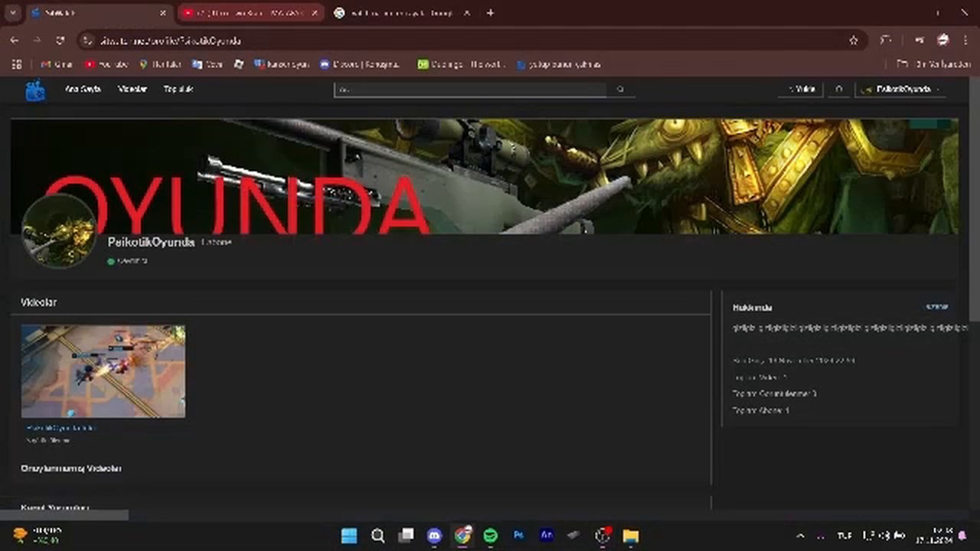
Task: Open the Ana Sayfa menu item
Action: coord(82,90)
